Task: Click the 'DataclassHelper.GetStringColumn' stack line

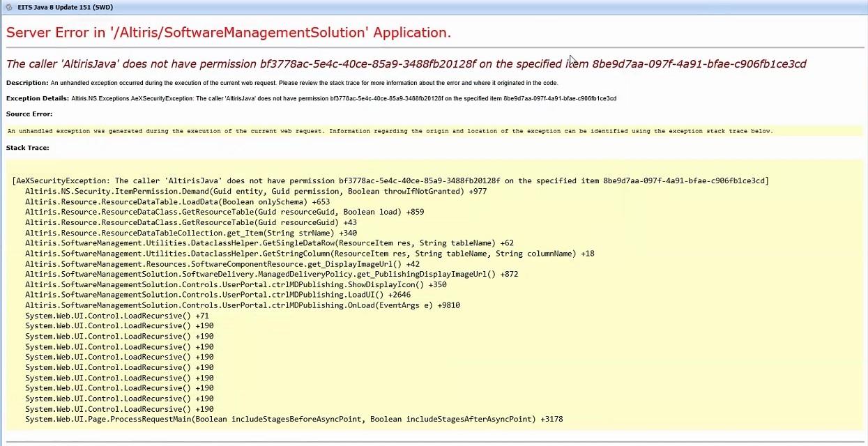Action: 310,254
